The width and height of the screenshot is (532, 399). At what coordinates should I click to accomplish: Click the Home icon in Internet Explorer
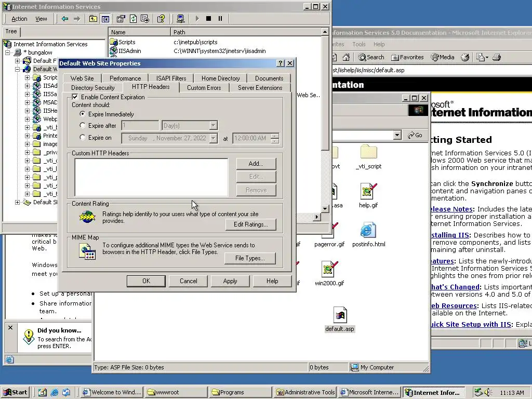click(x=346, y=57)
